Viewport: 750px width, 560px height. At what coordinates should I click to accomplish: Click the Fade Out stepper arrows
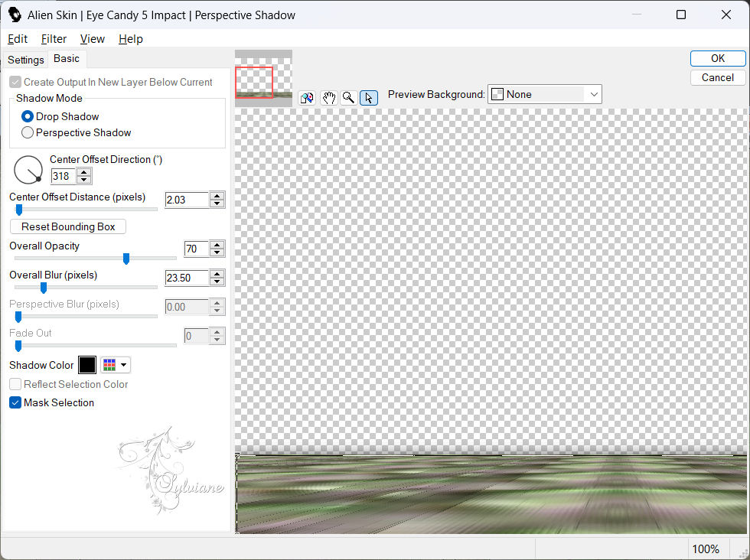[x=217, y=336]
